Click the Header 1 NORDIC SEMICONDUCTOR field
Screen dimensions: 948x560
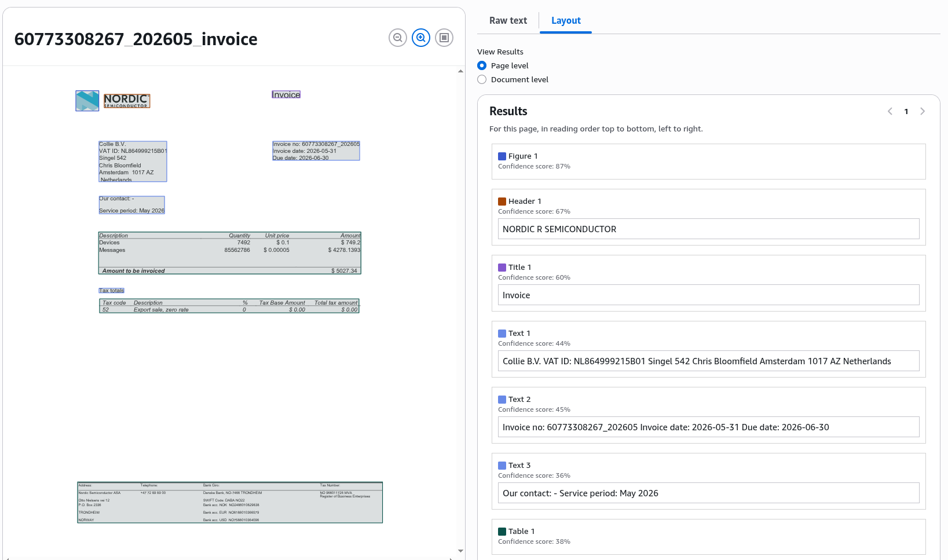(708, 229)
